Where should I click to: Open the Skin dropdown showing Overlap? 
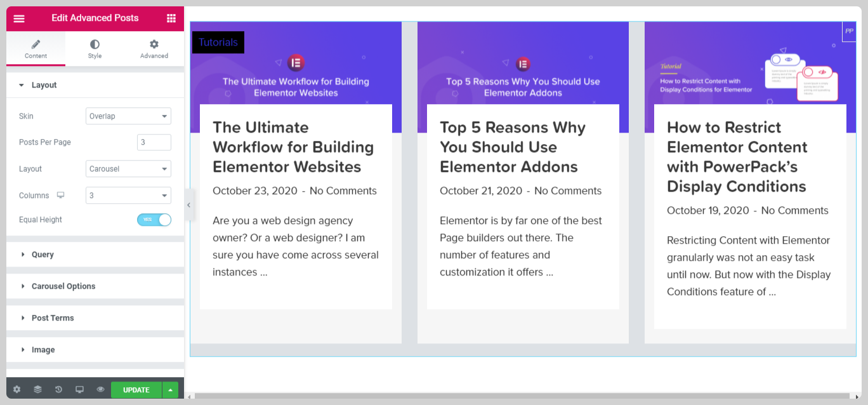click(x=128, y=116)
